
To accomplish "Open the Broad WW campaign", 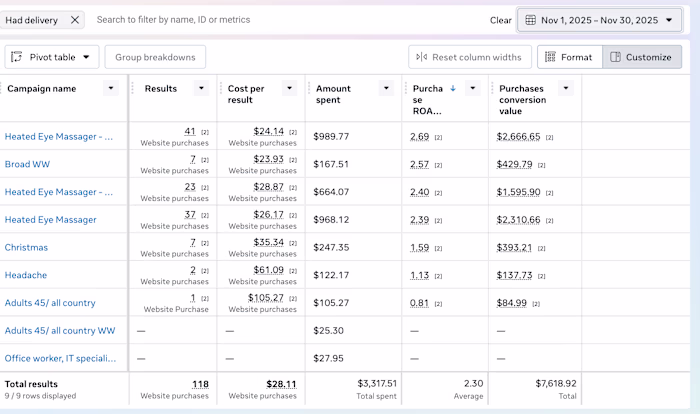I will (x=27, y=164).
